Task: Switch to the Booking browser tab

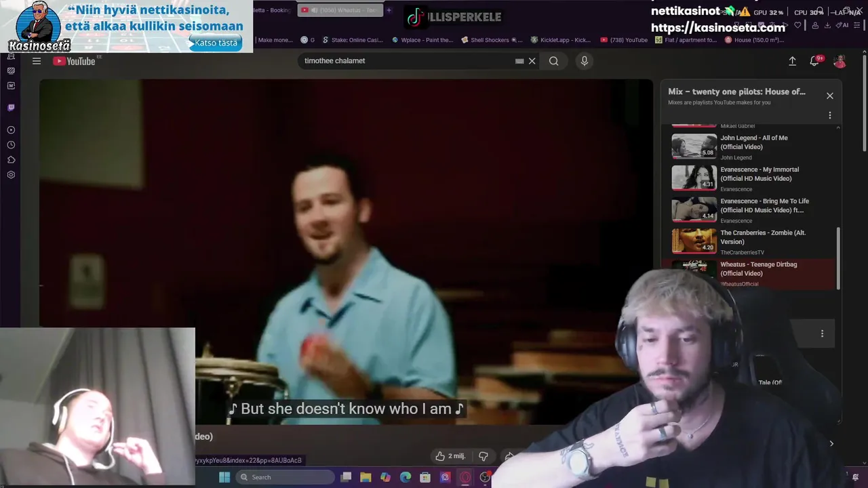Action: 272,10
